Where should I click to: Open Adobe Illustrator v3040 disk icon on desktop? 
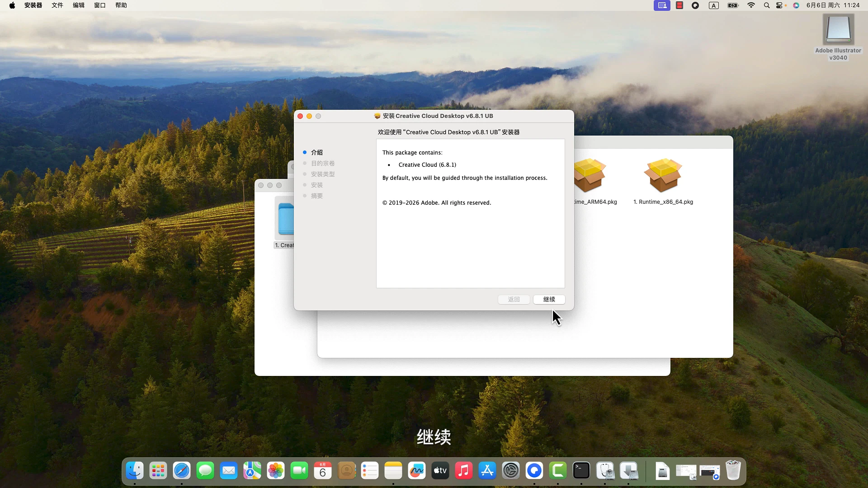tap(838, 29)
